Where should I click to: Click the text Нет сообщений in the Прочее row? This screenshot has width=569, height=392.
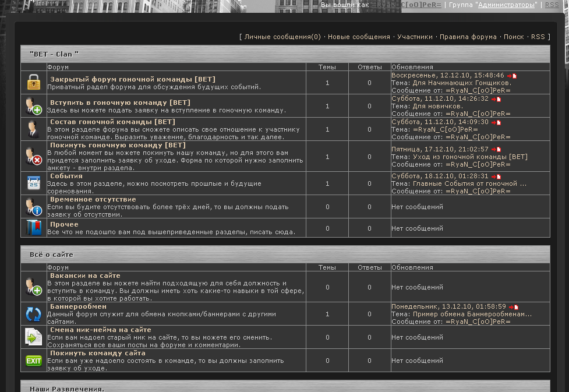418,228
